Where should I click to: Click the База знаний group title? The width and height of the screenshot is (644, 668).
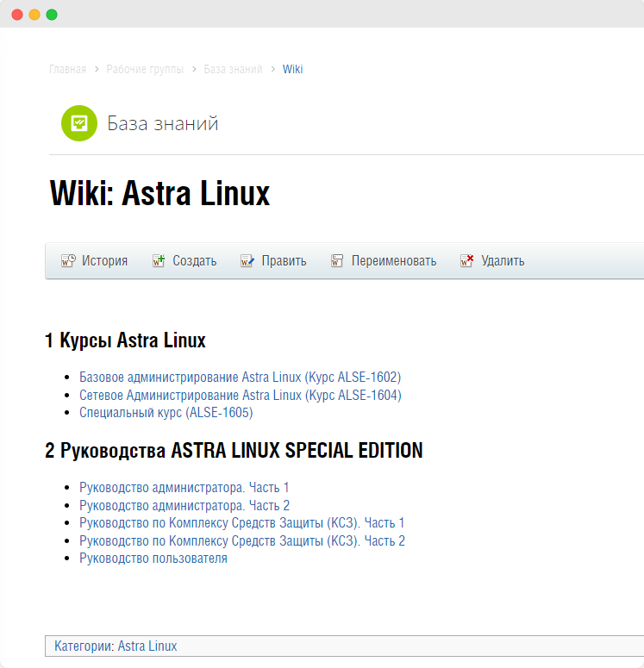point(162,123)
